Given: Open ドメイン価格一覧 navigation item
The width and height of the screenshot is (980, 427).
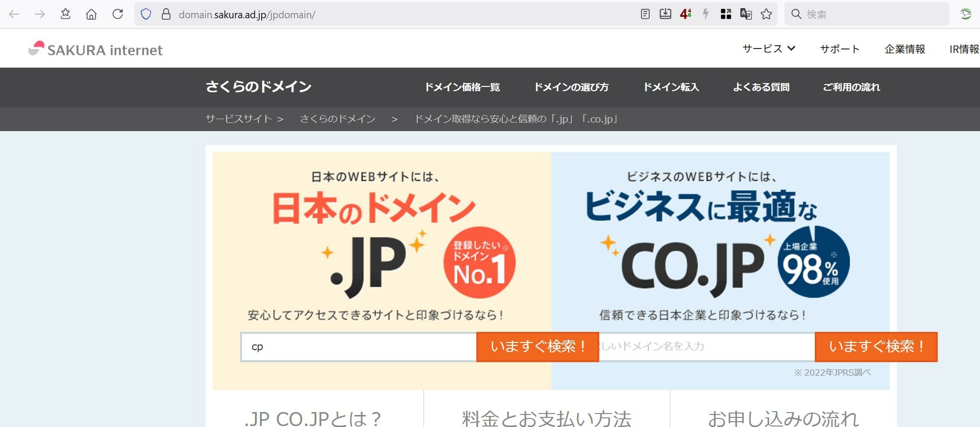Looking at the screenshot, I should pos(462,87).
